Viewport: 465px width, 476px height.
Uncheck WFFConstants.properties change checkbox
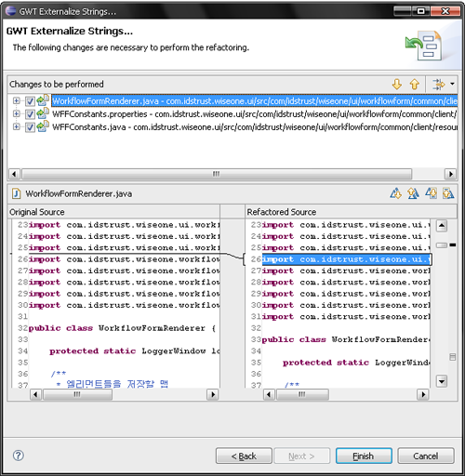coord(30,114)
